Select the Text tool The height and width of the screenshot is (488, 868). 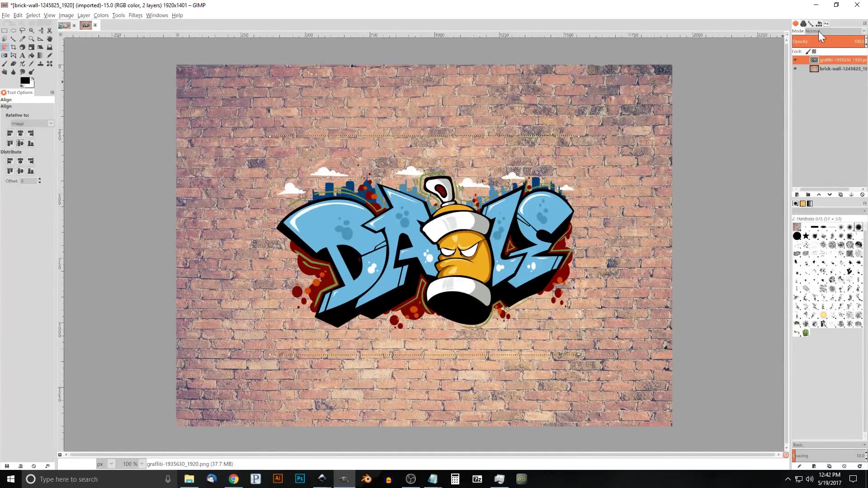pos(23,56)
